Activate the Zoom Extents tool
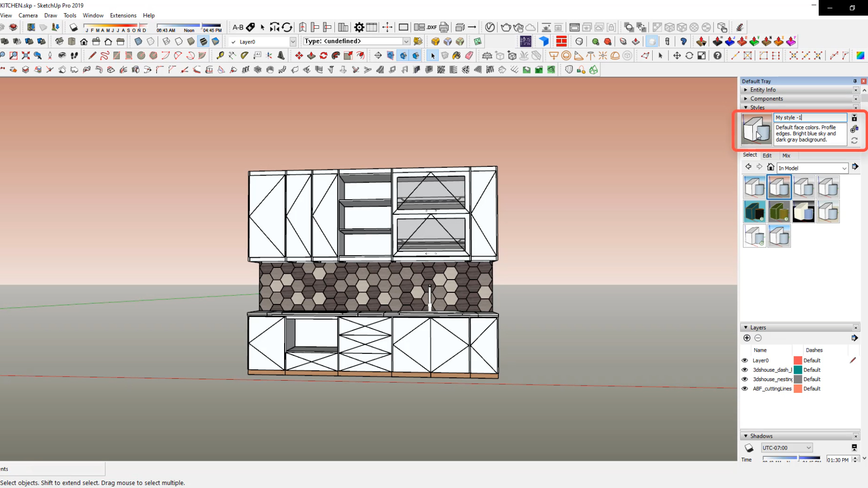Image resolution: width=868 pixels, height=488 pixels. coord(26,56)
